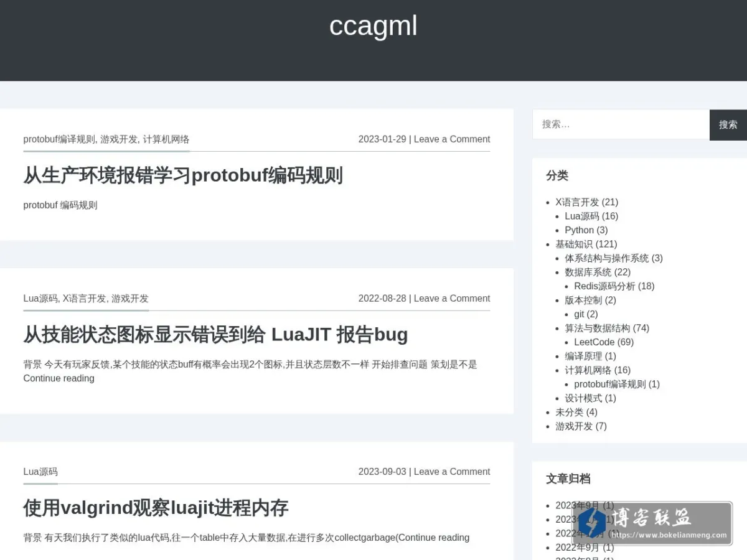Click the 2023-01-29 post date
The height and width of the screenshot is (560, 747).
382,139
